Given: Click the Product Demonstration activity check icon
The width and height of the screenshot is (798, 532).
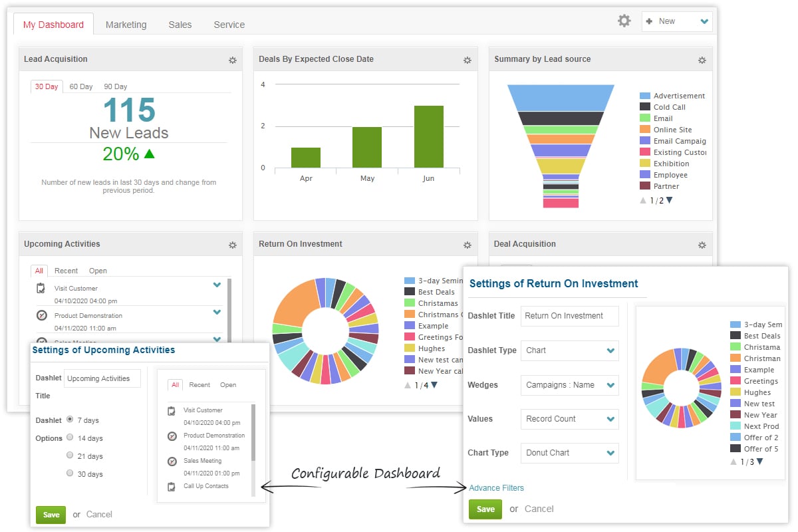Looking at the screenshot, I should [41, 315].
